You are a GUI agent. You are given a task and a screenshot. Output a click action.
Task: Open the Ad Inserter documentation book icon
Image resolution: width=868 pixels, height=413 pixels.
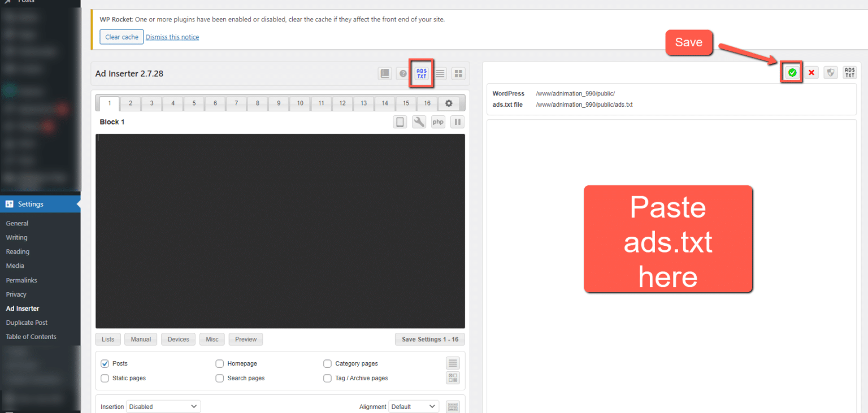coord(385,73)
